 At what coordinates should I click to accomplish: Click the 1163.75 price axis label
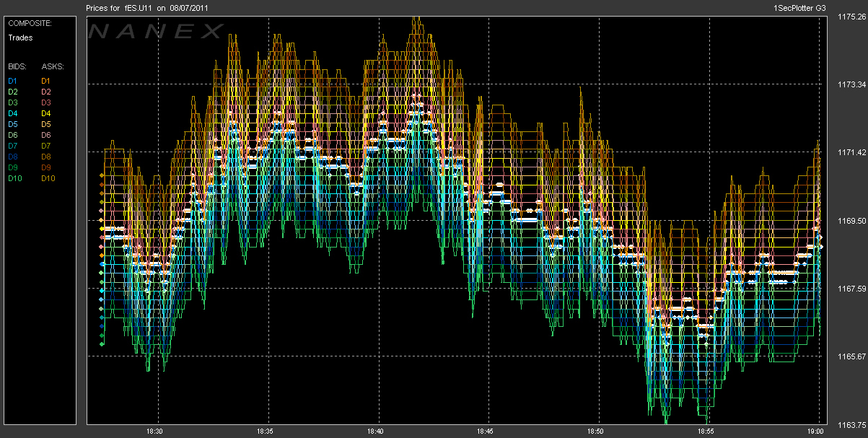pos(851,424)
